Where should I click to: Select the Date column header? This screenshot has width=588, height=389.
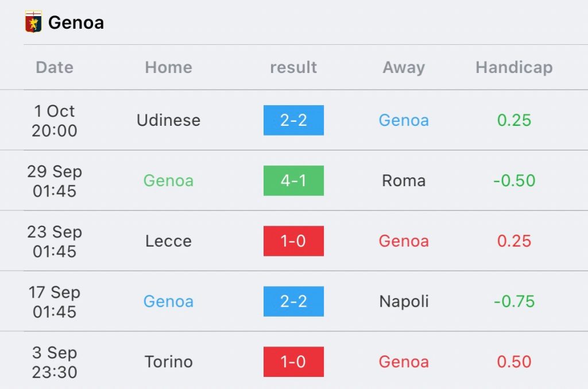click(x=55, y=68)
